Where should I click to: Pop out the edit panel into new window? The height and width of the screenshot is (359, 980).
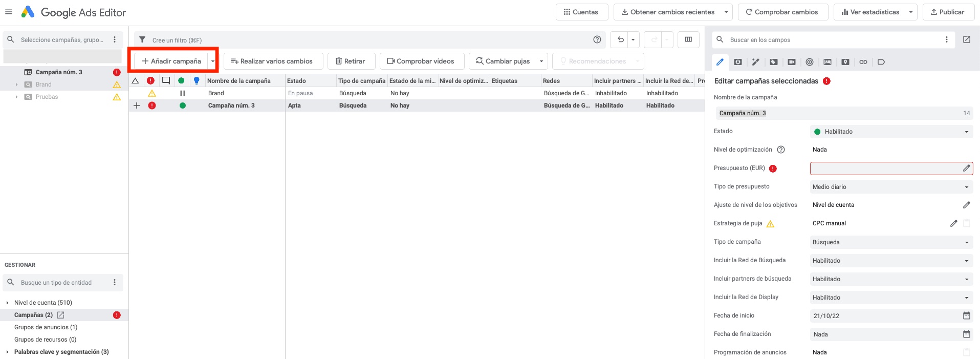(x=967, y=39)
